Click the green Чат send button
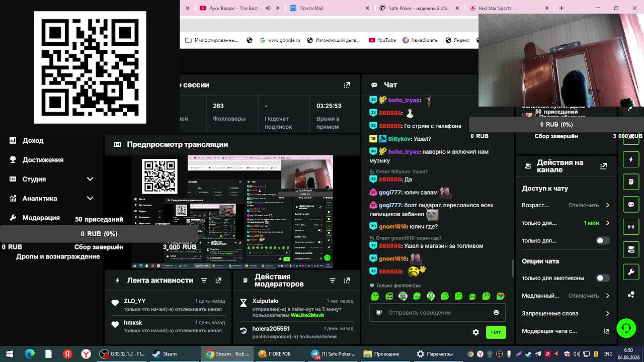Image resolution: width=644 pixels, height=362 pixels. tap(496, 332)
